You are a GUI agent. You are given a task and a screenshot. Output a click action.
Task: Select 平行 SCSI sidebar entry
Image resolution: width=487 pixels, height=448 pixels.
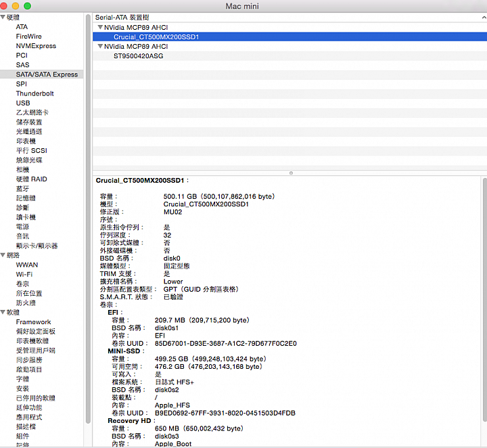point(31,151)
